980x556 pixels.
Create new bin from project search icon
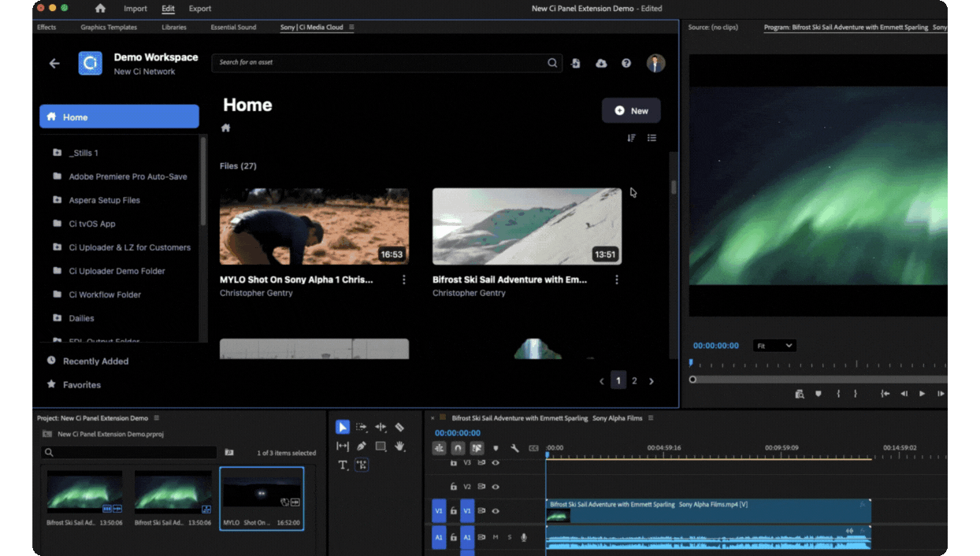[229, 453]
